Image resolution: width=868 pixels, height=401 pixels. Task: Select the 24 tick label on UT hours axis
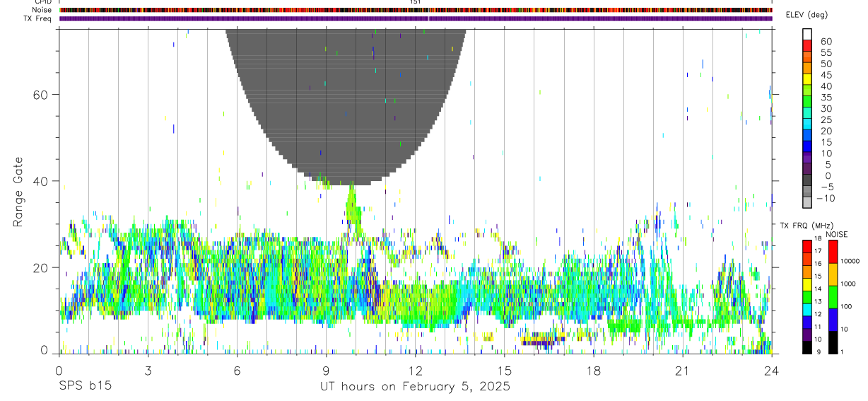[x=771, y=371]
